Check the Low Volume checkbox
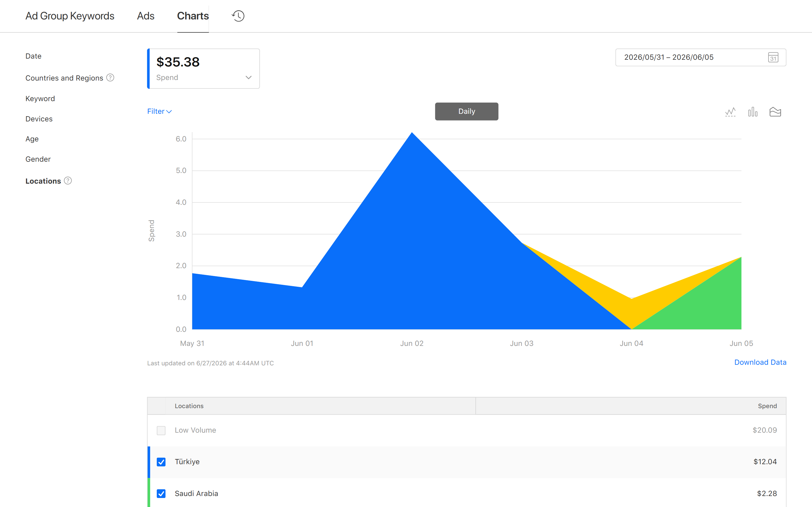The image size is (812, 507). point(161,430)
